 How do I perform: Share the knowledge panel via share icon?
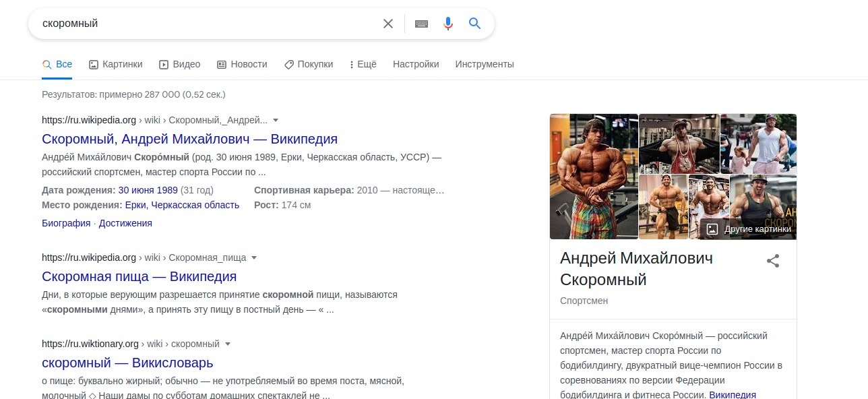[x=773, y=261]
